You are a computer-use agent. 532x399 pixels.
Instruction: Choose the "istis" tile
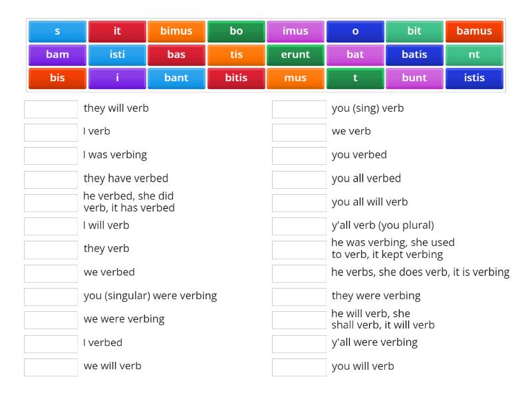pyautogui.click(x=474, y=78)
